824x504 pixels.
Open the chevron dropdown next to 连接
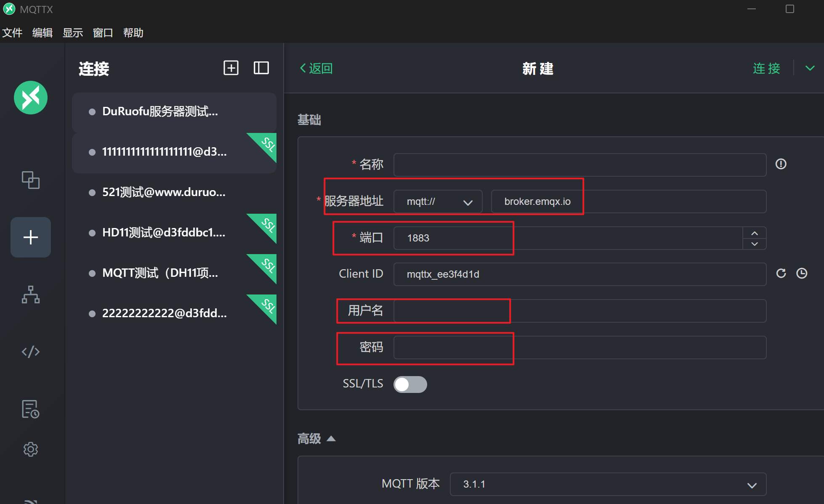pos(810,68)
